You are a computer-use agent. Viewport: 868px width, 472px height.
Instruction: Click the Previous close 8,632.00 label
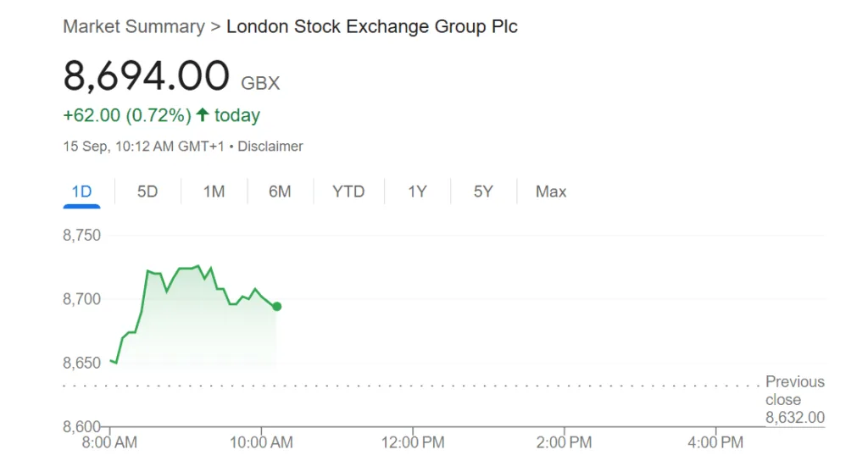(794, 399)
